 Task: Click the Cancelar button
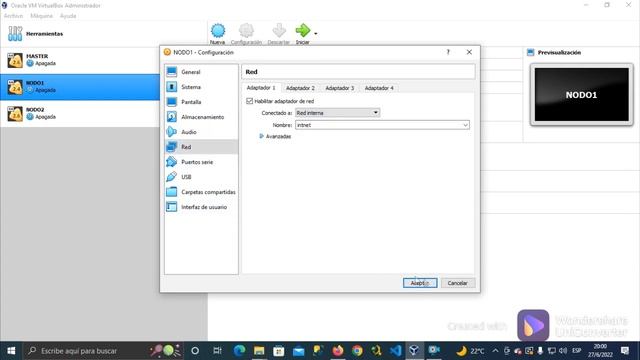(458, 283)
